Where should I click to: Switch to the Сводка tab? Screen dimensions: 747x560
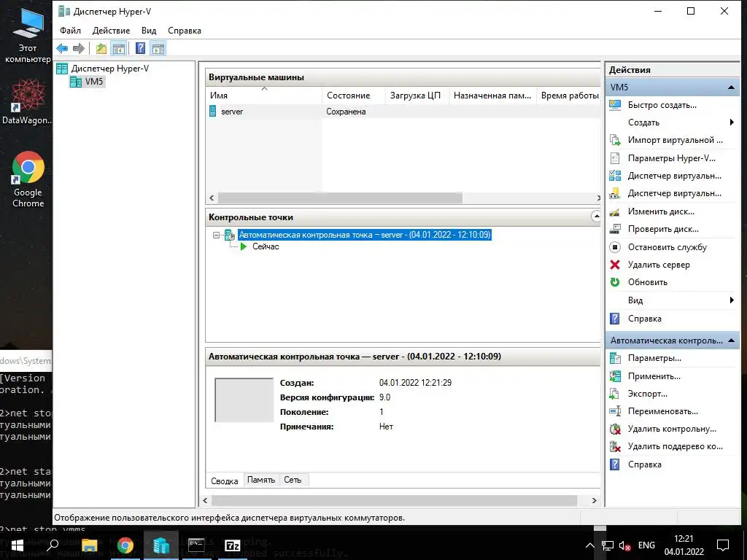coord(225,481)
